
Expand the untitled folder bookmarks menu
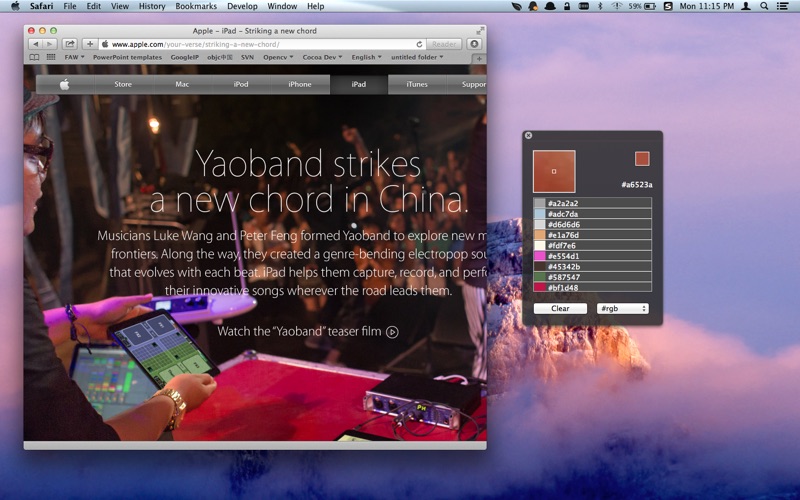pyautogui.click(x=417, y=57)
